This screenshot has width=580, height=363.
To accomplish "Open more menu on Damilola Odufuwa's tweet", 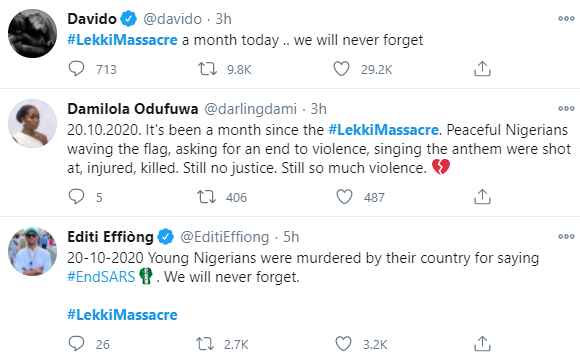I will point(566,108).
